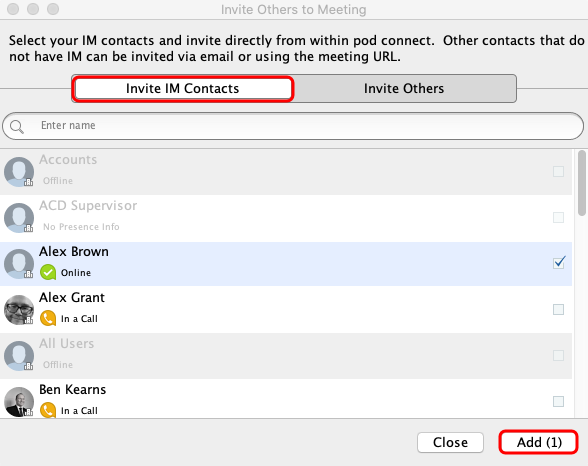Click the contact list scrollbar thumb
The width and height of the screenshot is (588, 466).
click(x=582, y=183)
